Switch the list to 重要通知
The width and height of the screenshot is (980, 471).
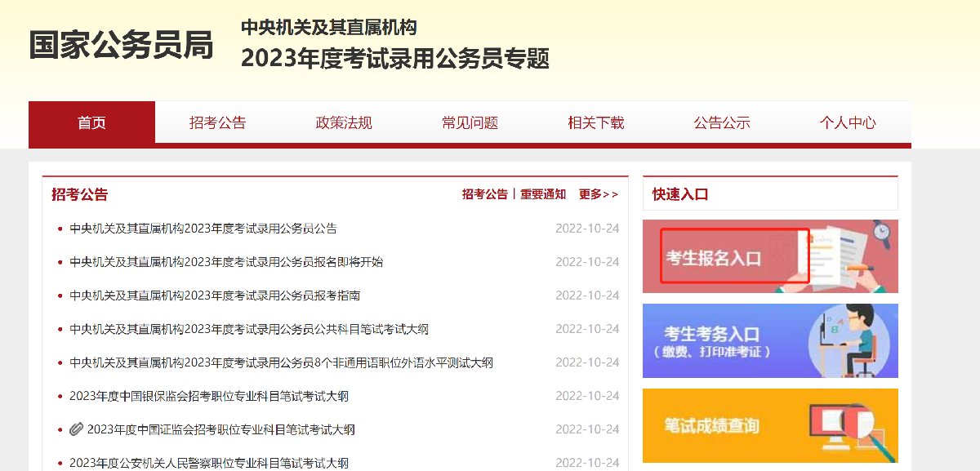[x=543, y=194]
